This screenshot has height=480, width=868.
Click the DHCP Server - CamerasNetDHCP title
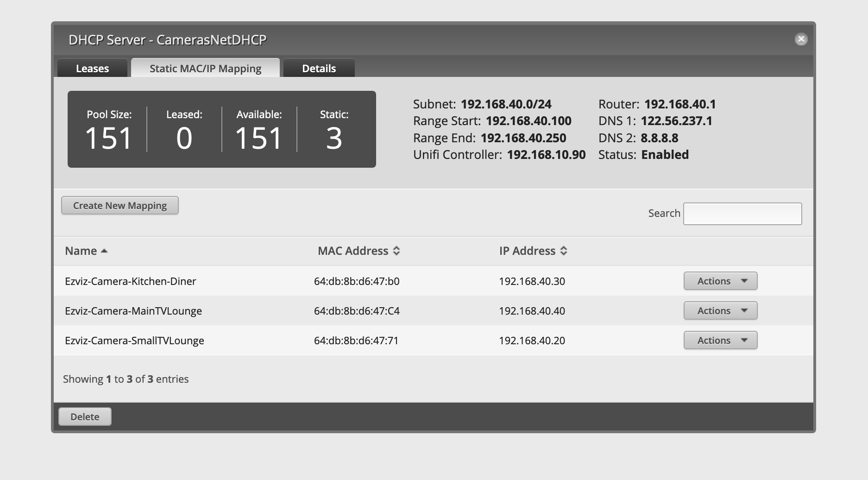[168, 40]
